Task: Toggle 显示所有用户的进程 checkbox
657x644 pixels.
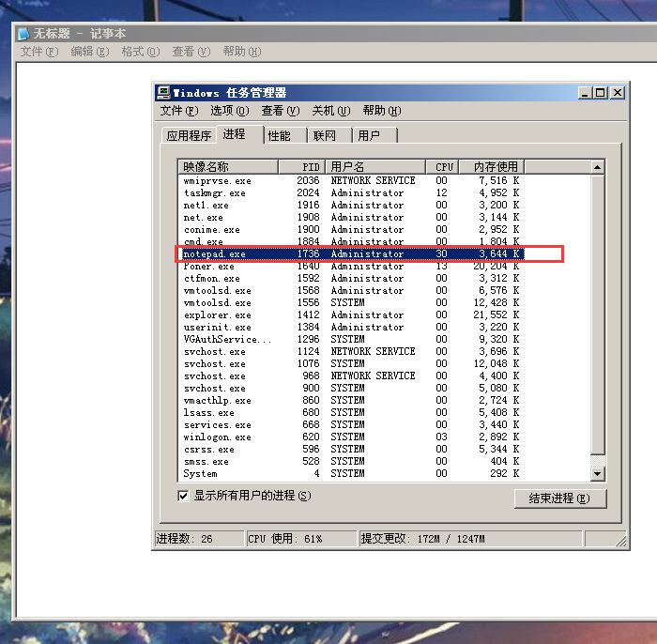Action: [x=183, y=496]
